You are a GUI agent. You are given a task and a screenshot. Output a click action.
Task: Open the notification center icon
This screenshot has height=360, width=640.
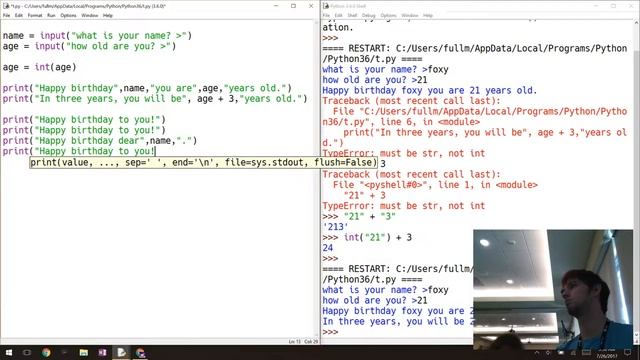click(627, 353)
